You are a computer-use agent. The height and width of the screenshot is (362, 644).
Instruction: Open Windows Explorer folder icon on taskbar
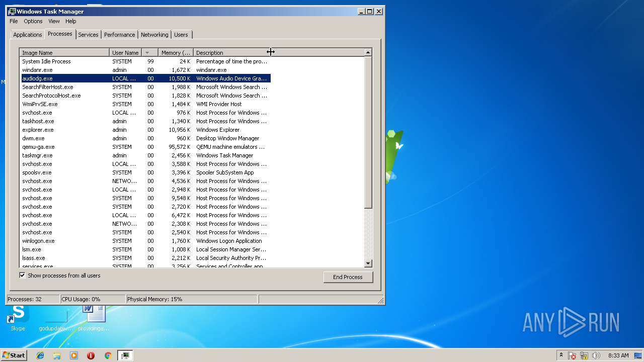pyautogui.click(x=57, y=355)
